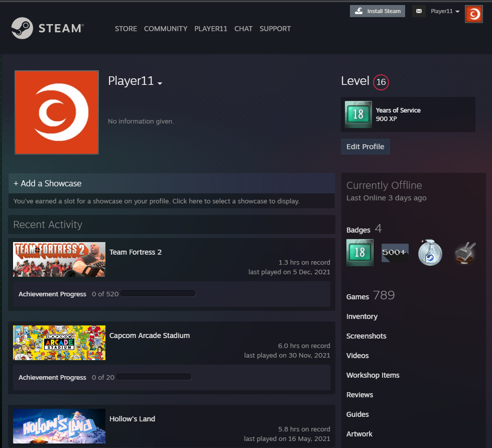Image resolution: width=492 pixels, height=448 pixels.
Task: Open the Games 789 link
Action: click(x=371, y=296)
